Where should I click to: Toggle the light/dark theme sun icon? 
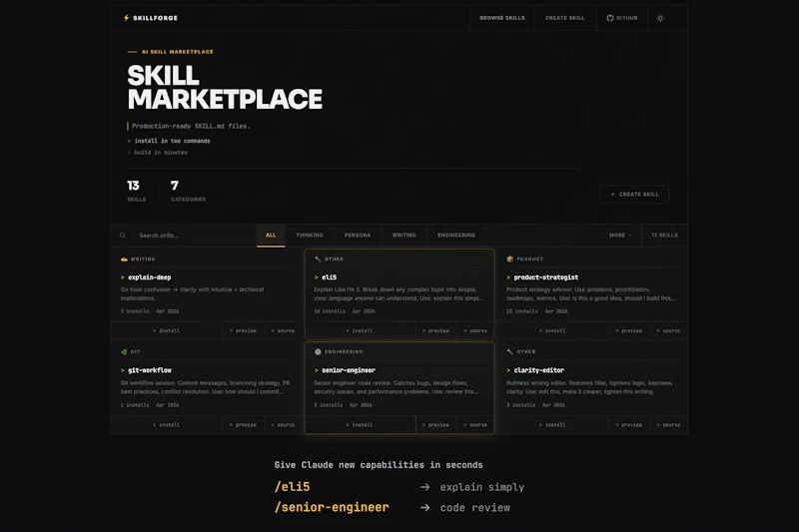(x=660, y=18)
